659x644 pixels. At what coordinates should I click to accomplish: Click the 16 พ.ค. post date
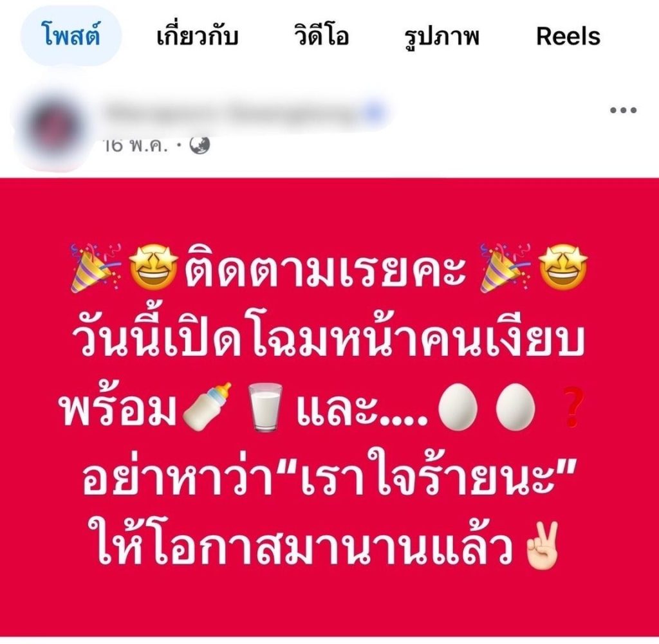pyautogui.click(x=136, y=145)
